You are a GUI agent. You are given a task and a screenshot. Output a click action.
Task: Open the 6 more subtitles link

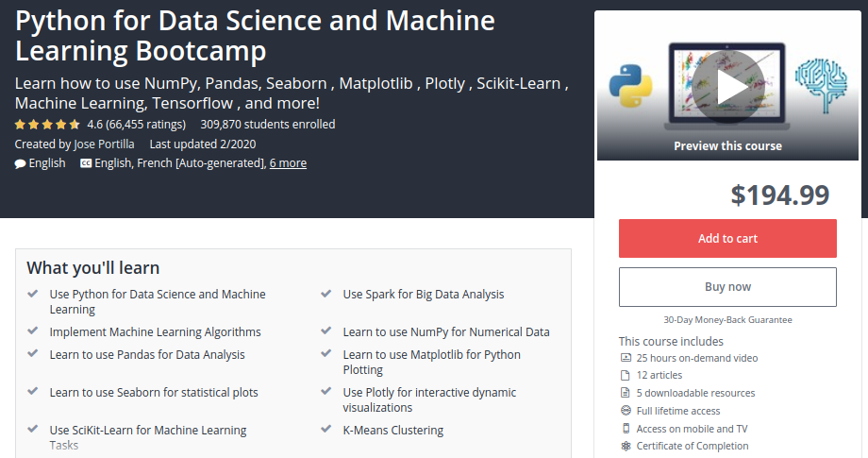pos(288,163)
